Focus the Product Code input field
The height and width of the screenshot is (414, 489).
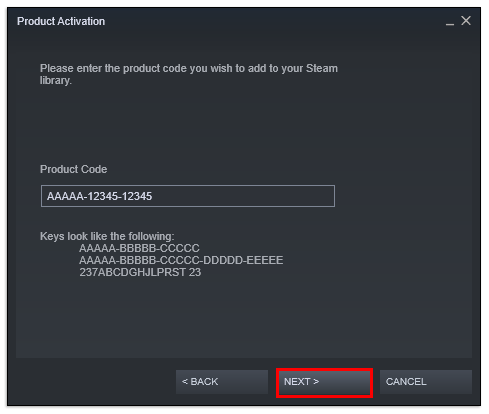click(x=188, y=196)
